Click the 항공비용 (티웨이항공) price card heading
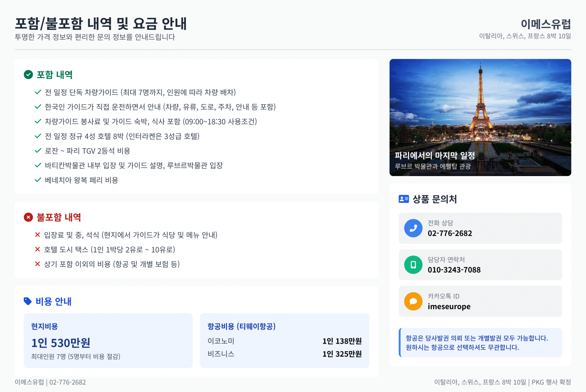The height and width of the screenshot is (392, 586). [x=241, y=326]
